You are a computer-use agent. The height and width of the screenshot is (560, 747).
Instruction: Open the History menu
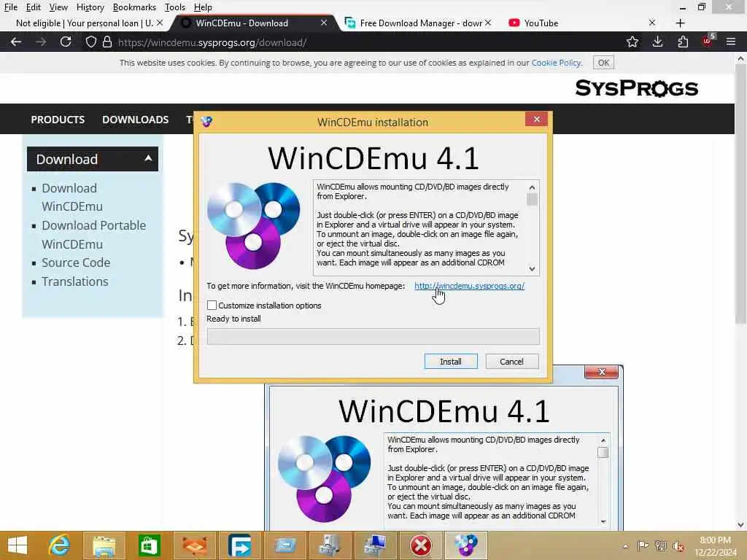pyautogui.click(x=90, y=7)
